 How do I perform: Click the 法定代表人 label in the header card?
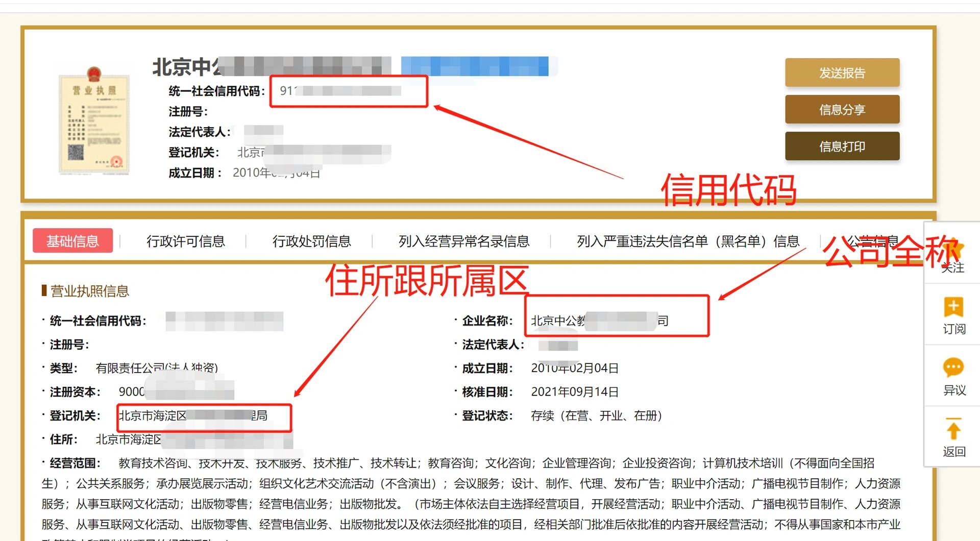200,132
